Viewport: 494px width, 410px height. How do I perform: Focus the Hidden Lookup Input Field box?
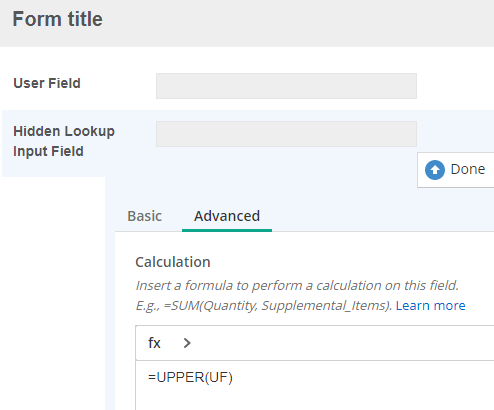[x=286, y=134]
